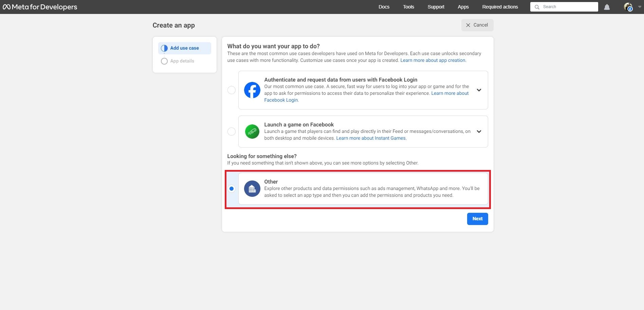Click the Launch a game on Facebook card
The width and height of the screenshot is (644, 310).
pos(363,132)
